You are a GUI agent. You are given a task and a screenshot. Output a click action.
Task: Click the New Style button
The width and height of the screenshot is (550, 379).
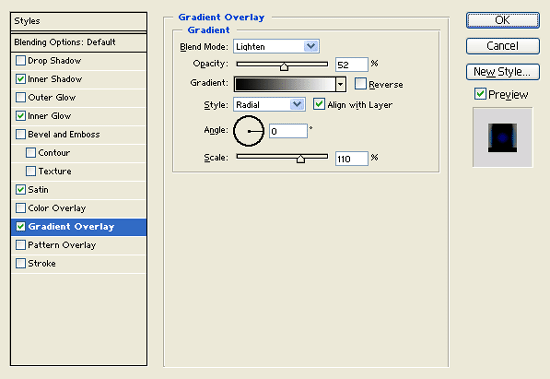tap(503, 72)
